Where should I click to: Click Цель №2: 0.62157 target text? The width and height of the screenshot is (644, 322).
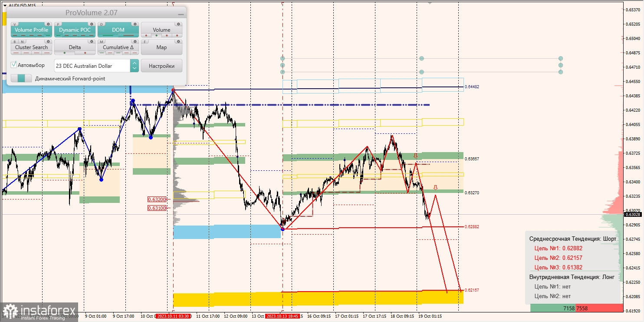click(558, 258)
